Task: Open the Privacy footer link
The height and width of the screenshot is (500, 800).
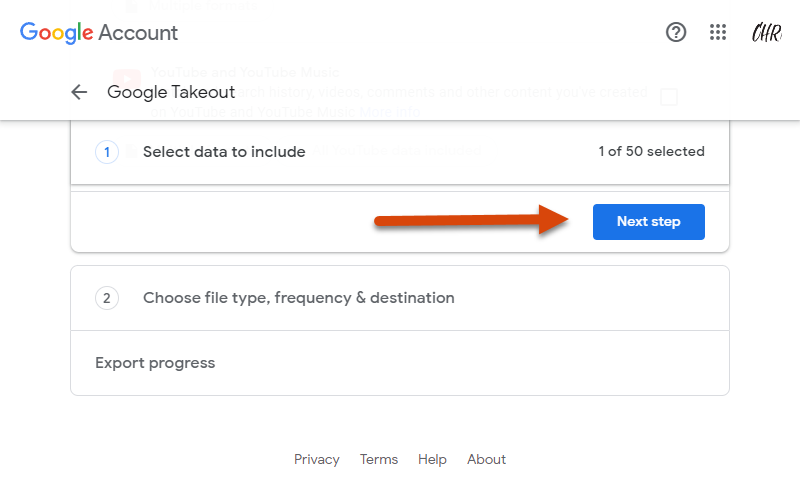Action: pos(316,460)
